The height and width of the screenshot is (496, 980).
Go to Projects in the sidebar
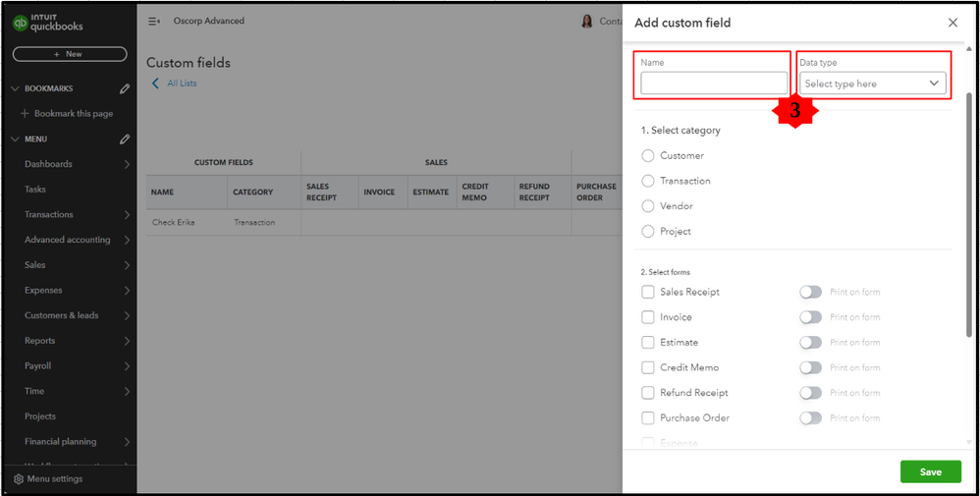coord(40,416)
